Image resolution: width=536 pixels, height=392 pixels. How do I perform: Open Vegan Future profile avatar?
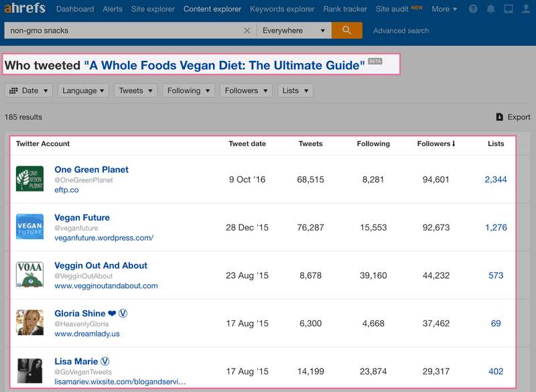pos(29,226)
